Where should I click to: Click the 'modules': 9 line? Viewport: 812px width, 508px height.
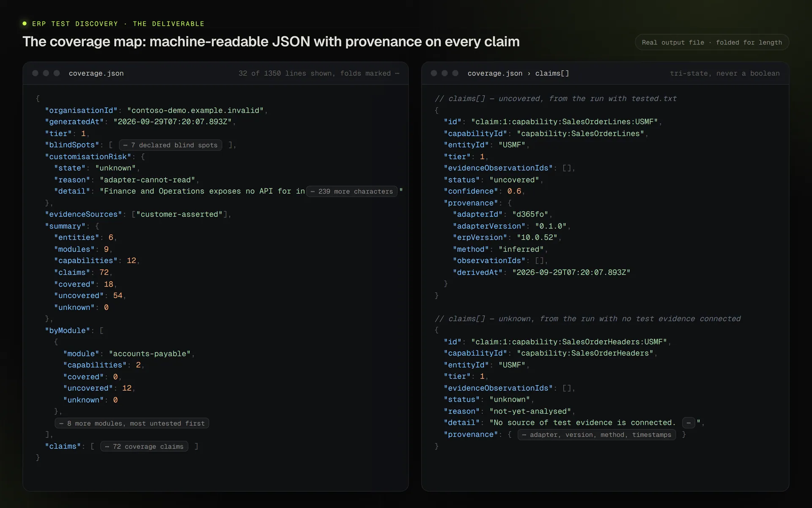[83, 249]
